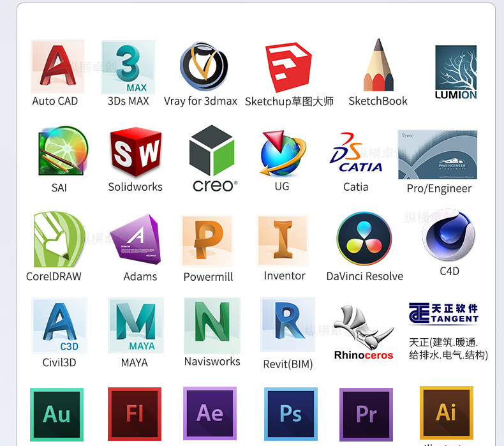Click the Revit(BIM) text label
This screenshot has width=504, height=446.
click(287, 364)
